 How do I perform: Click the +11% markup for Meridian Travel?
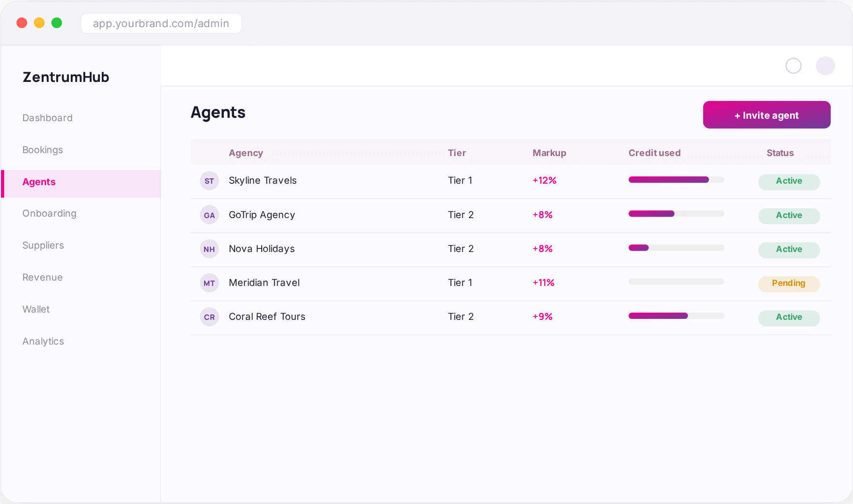tap(543, 283)
